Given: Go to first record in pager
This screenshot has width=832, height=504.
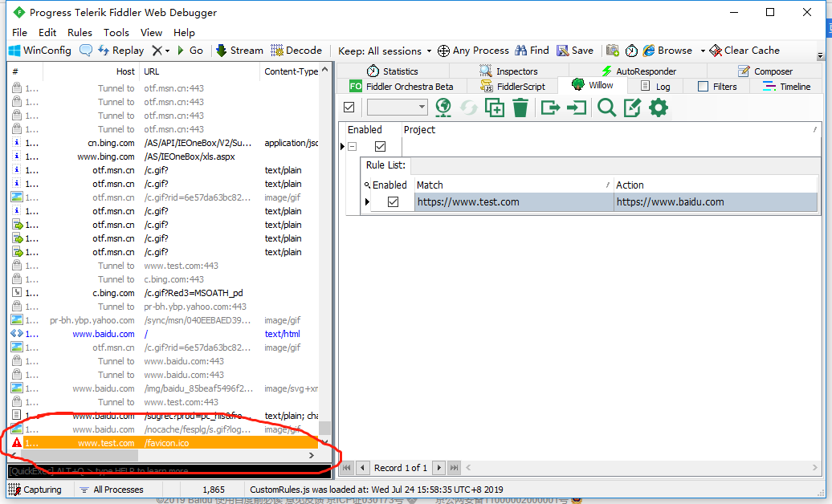Looking at the screenshot, I should (346, 467).
